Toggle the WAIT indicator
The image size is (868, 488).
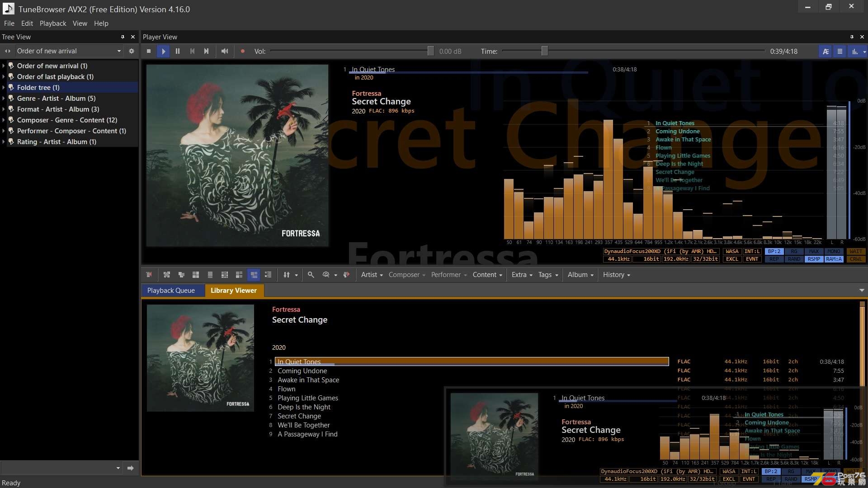[x=856, y=252]
